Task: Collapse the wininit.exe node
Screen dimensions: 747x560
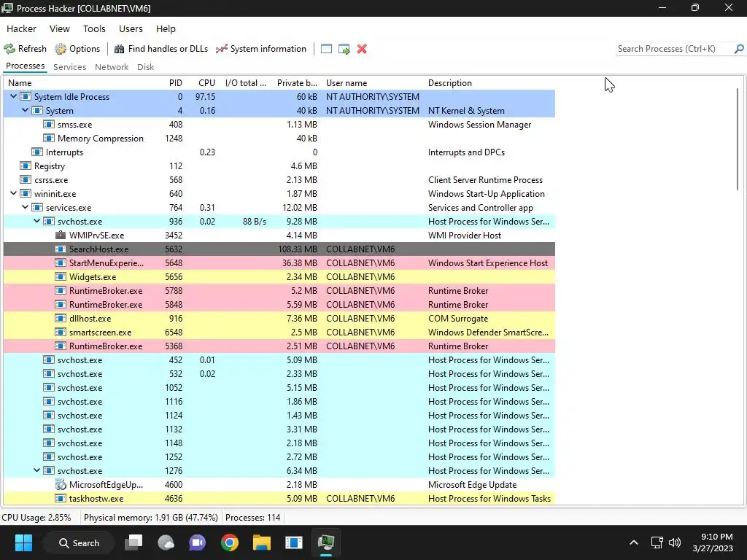Action: tap(13, 194)
